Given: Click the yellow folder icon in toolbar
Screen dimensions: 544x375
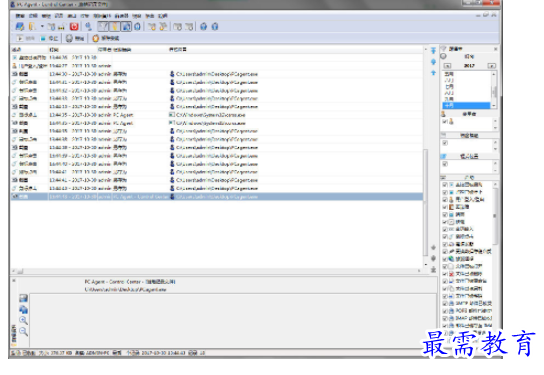Looking at the screenshot, I should (x=32, y=26).
